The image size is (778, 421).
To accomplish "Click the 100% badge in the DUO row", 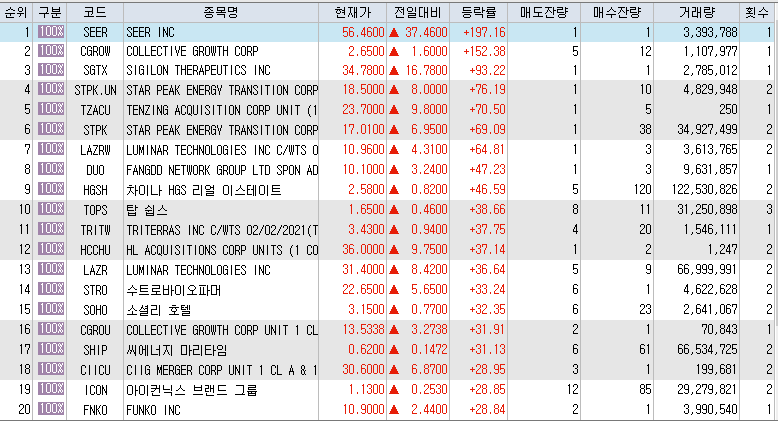I will 51,169.
